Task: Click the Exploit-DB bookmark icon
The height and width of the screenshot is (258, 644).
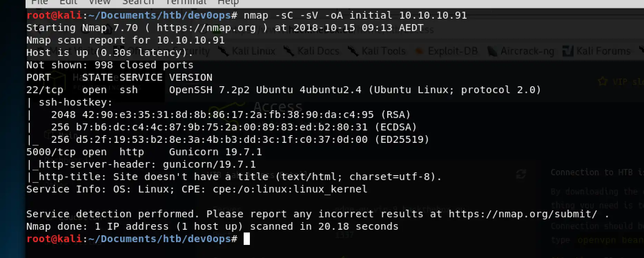Action: (419, 51)
